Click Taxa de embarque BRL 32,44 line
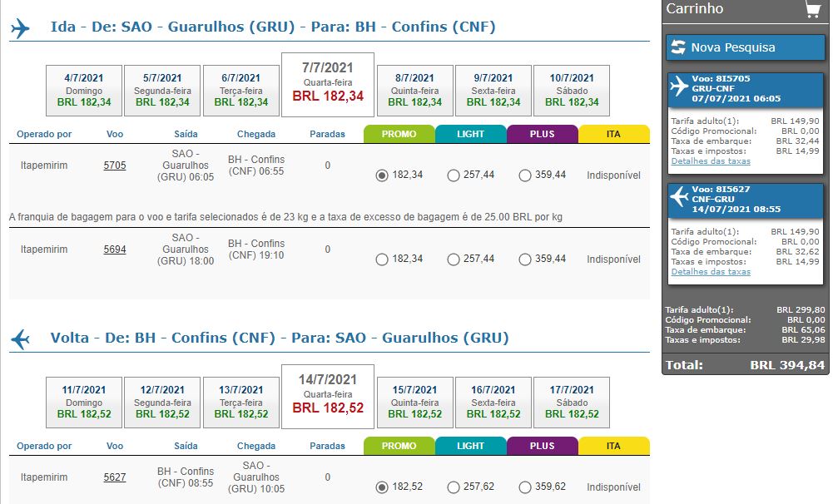Screen dimensions: 833x504 point(745,141)
